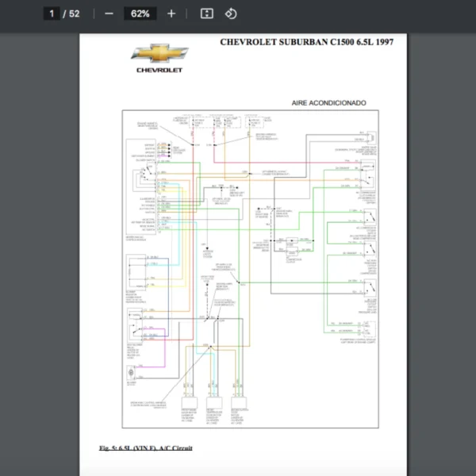The height and width of the screenshot is (476, 476).
Task: Click the CHEVROLET SUBURBAN C1500 6.5L 1997 title
Action: [x=306, y=42]
